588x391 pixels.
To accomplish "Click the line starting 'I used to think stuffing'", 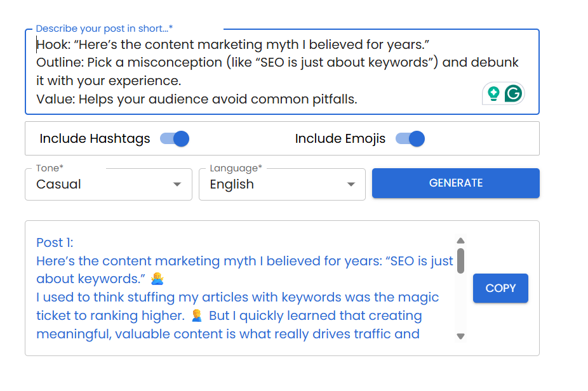I will coord(237,297).
